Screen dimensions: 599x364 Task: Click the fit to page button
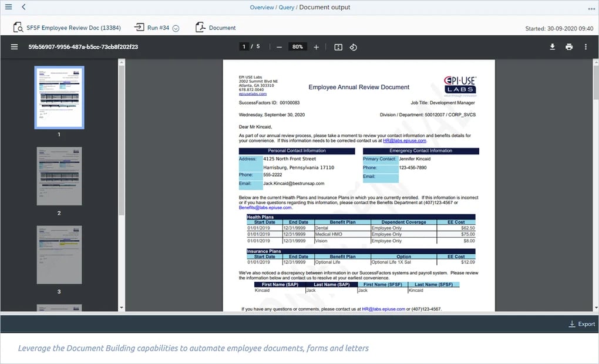(x=338, y=47)
